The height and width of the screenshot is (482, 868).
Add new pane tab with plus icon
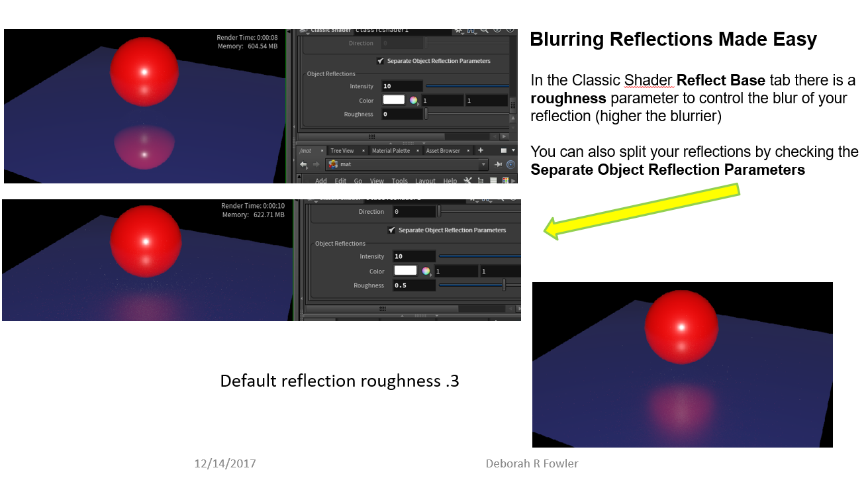[481, 150]
